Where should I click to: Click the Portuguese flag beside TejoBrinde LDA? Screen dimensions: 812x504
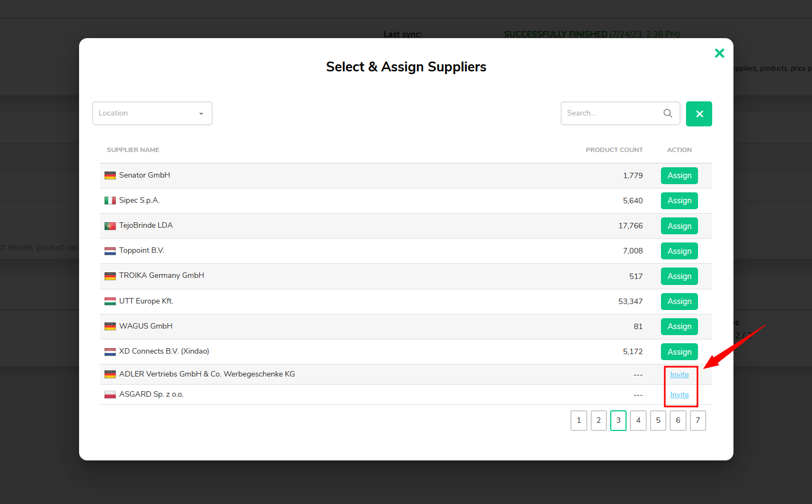point(110,226)
